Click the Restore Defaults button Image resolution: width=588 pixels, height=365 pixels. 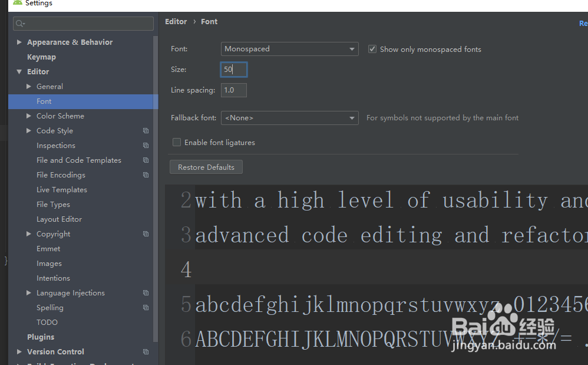point(206,167)
